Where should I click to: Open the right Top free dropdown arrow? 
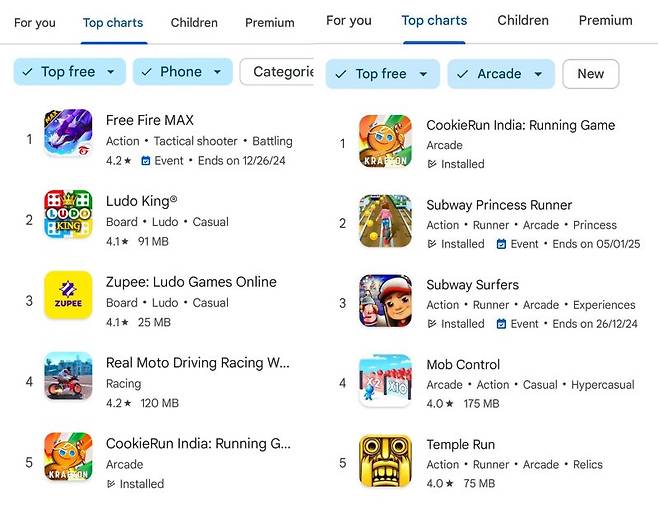tap(423, 73)
